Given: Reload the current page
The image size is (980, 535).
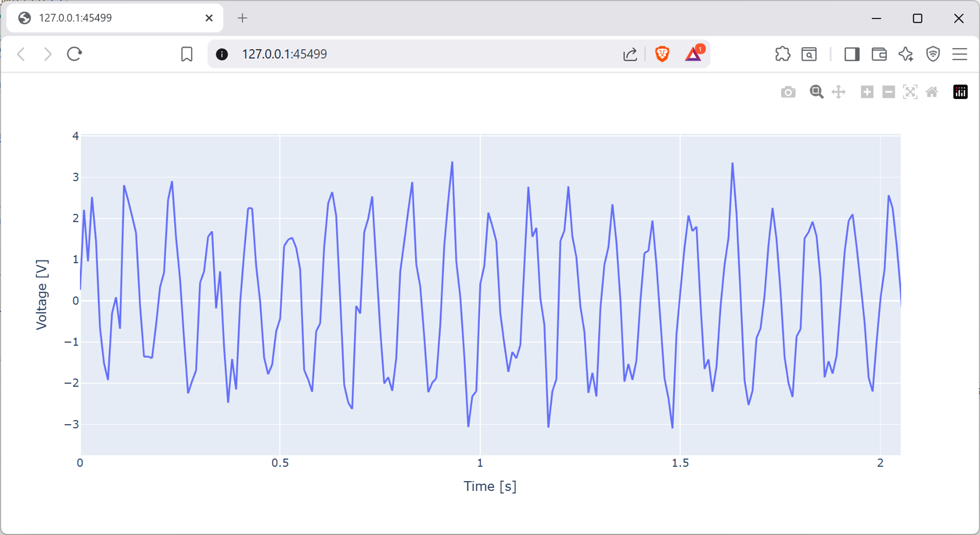Looking at the screenshot, I should (74, 54).
